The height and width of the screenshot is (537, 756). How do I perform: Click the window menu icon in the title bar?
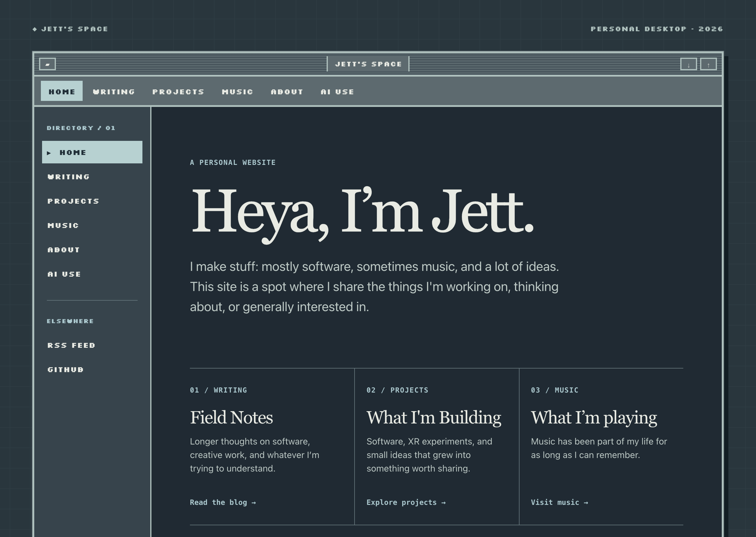click(47, 64)
